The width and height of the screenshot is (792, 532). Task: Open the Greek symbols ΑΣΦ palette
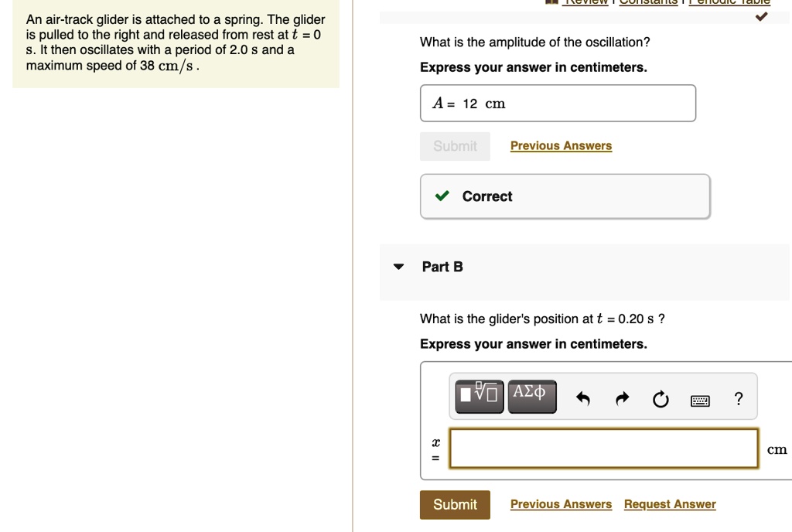click(x=532, y=397)
